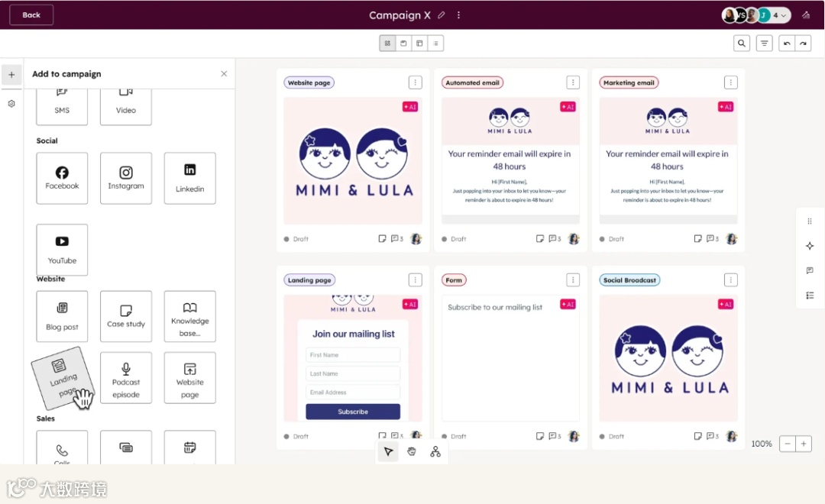Add a Podcast episode asset
This screenshot has width=825, height=504.
(126, 378)
